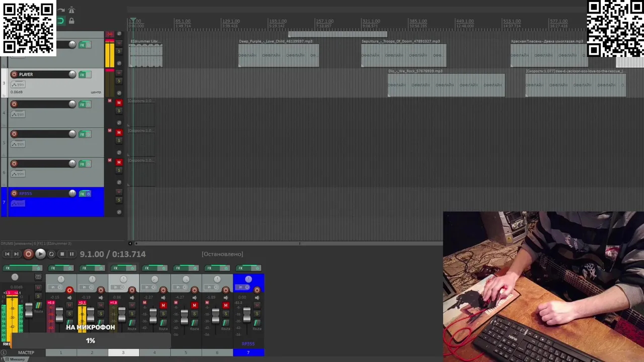This screenshot has width=644, height=362.
Task: Click the lock icon in the top toolbar
Action: coord(71,21)
